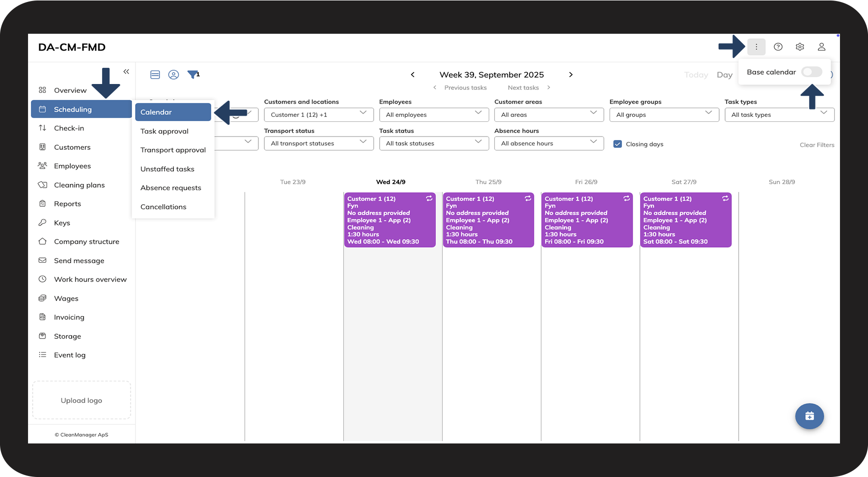Click the filter funnel icon
Viewport: 868px width, 477px height.
pos(193,75)
